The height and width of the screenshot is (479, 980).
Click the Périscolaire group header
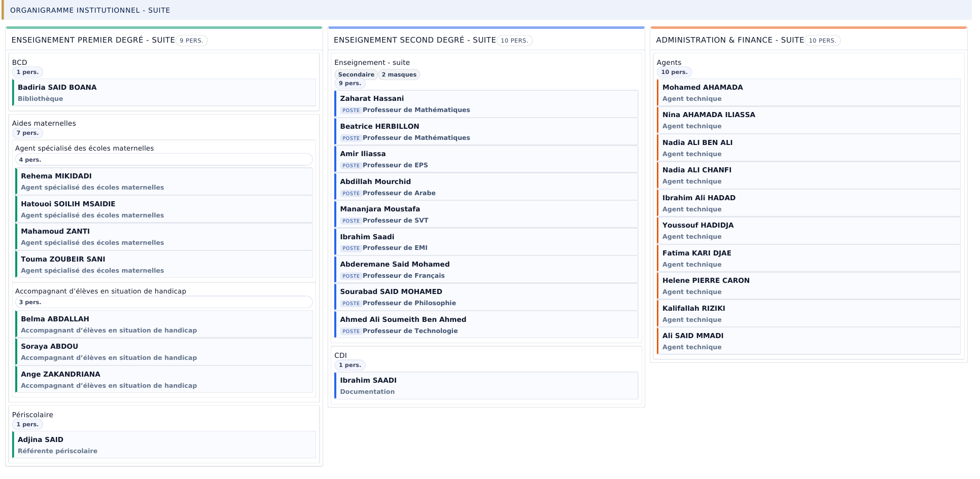pyautogui.click(x=32, y=415)
